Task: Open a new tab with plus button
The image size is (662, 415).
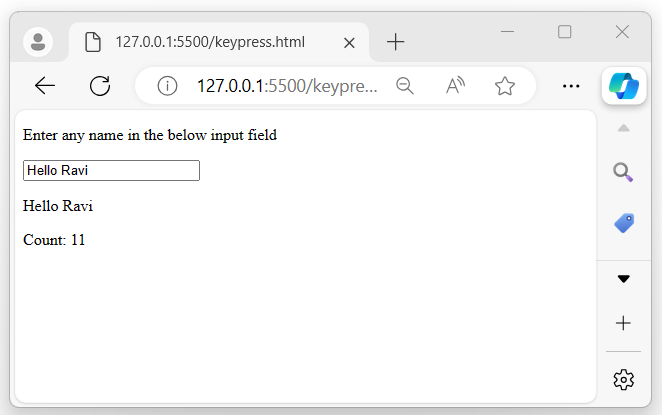Action: click(x=396, y=42)
